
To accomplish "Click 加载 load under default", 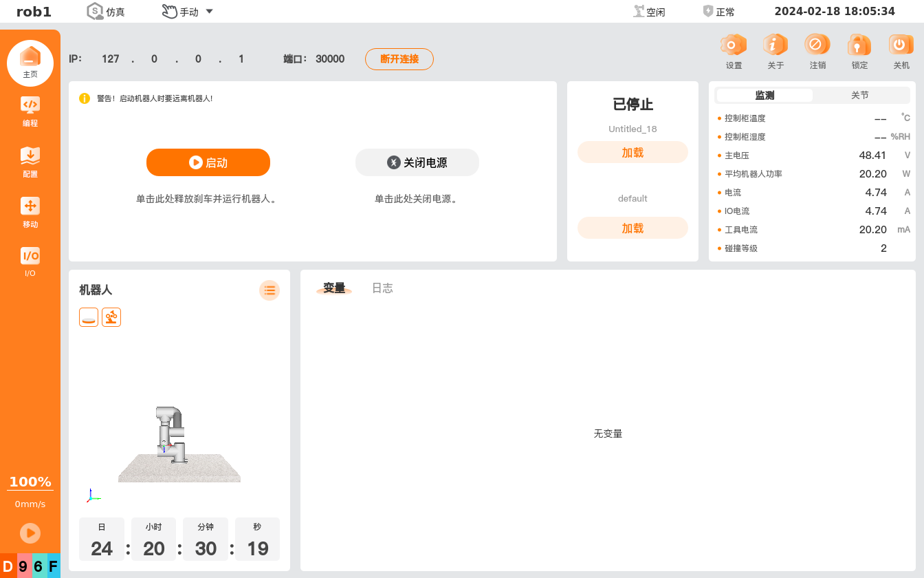I will pyautogui.click(x=632, y=228).
